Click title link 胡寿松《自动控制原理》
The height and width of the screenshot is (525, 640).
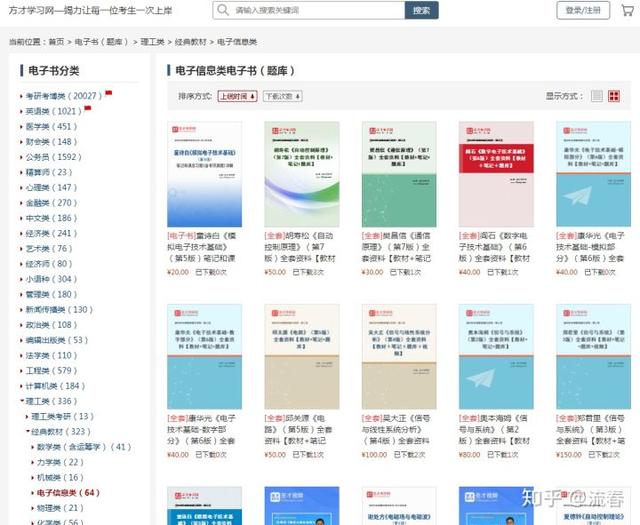tap(300, 247)
